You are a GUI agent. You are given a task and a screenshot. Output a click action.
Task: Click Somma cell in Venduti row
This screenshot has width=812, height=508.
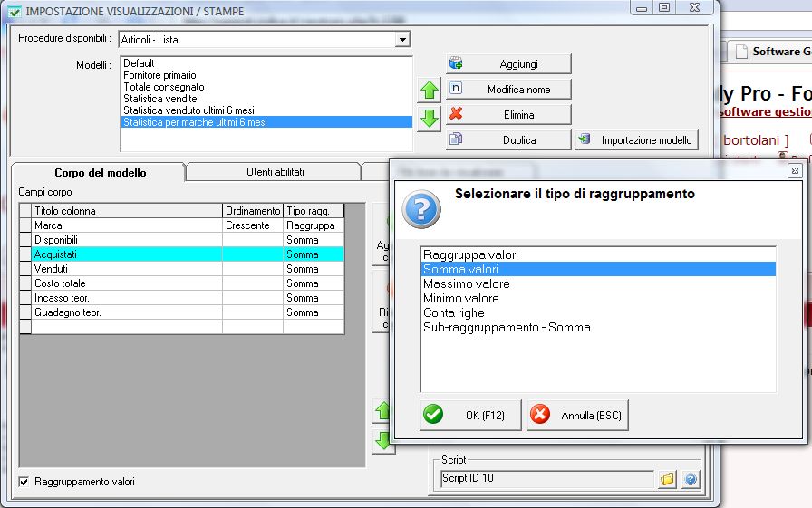314,268
